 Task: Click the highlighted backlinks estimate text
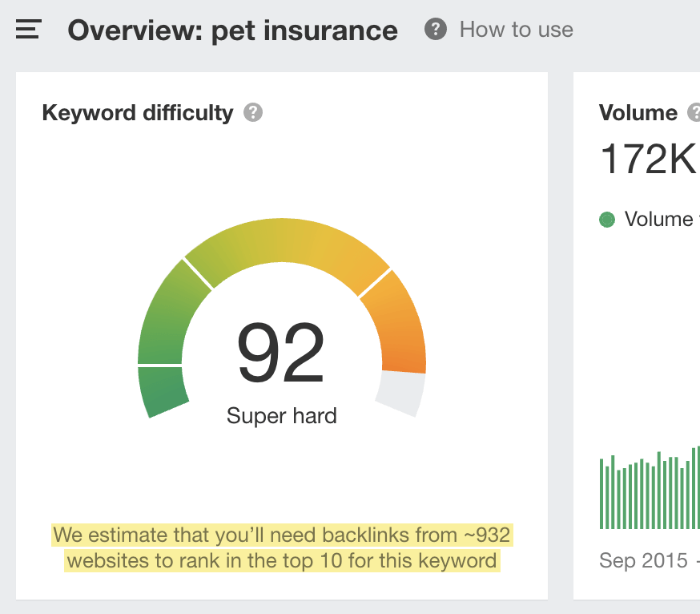click(x=281, y=547)
